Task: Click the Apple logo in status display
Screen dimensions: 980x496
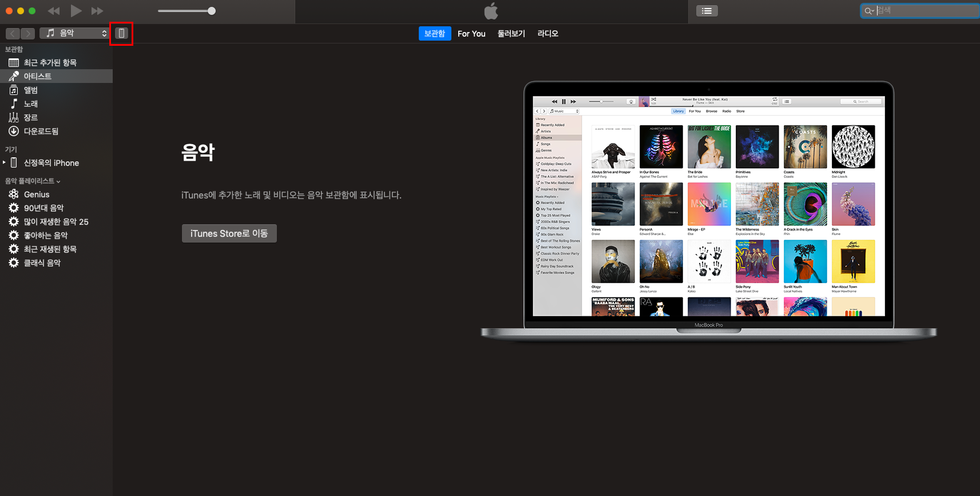Action: [x=491, y=11]
